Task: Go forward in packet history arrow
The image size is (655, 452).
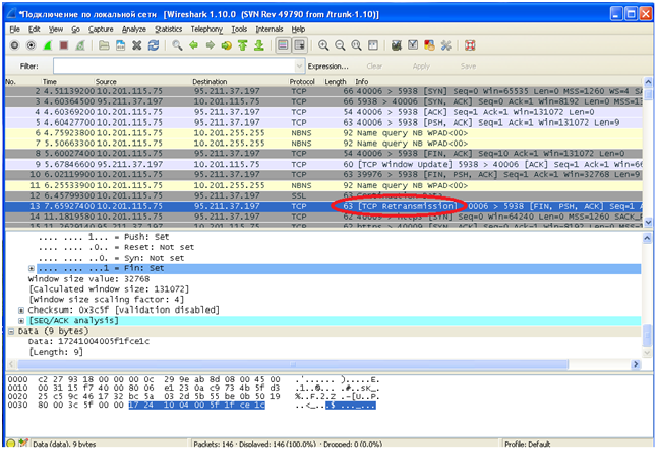Action: click(210, 46)
